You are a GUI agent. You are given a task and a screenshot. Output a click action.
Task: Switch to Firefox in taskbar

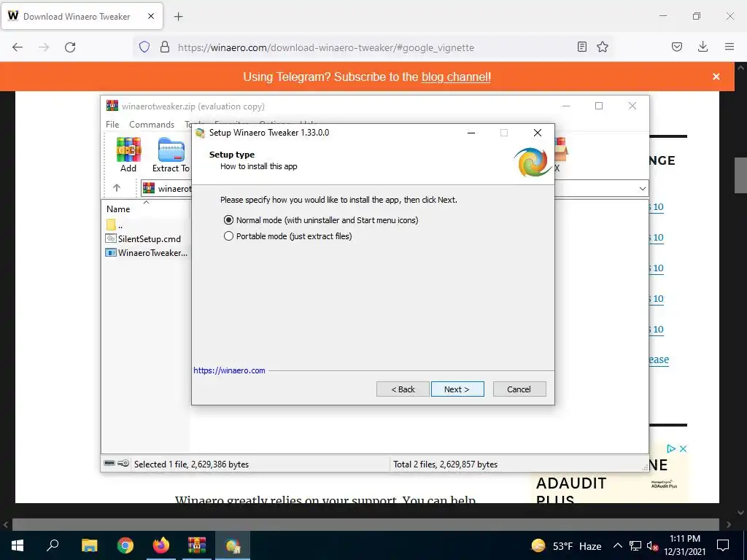161,545
